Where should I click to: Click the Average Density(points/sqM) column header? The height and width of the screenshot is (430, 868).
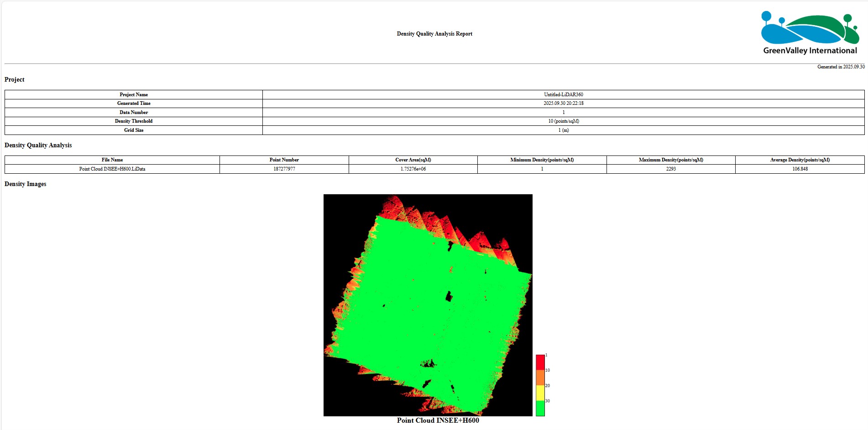(x=800, y=160)
